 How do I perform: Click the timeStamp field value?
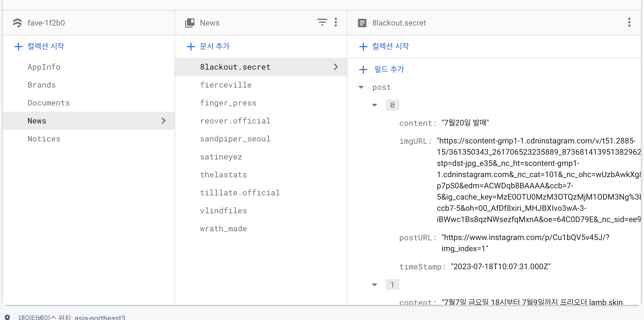click(500, 267)
